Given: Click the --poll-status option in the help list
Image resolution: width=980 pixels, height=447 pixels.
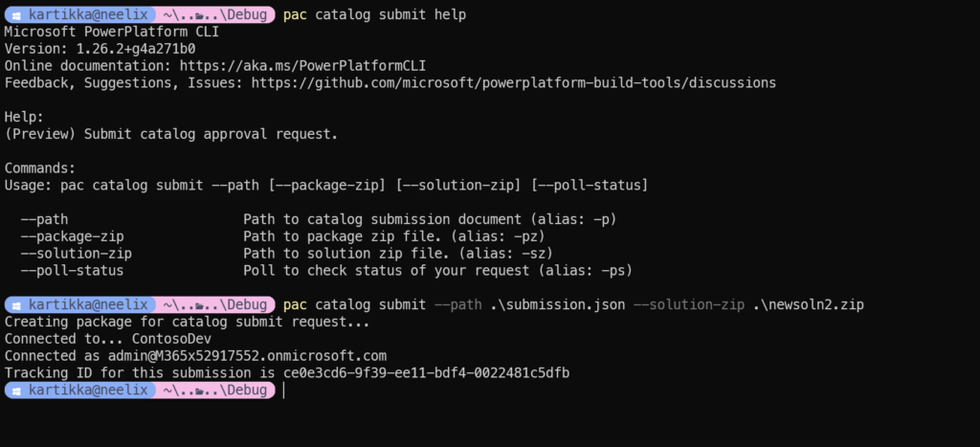Looking at the screenshot, I should [x=72, y=271].
